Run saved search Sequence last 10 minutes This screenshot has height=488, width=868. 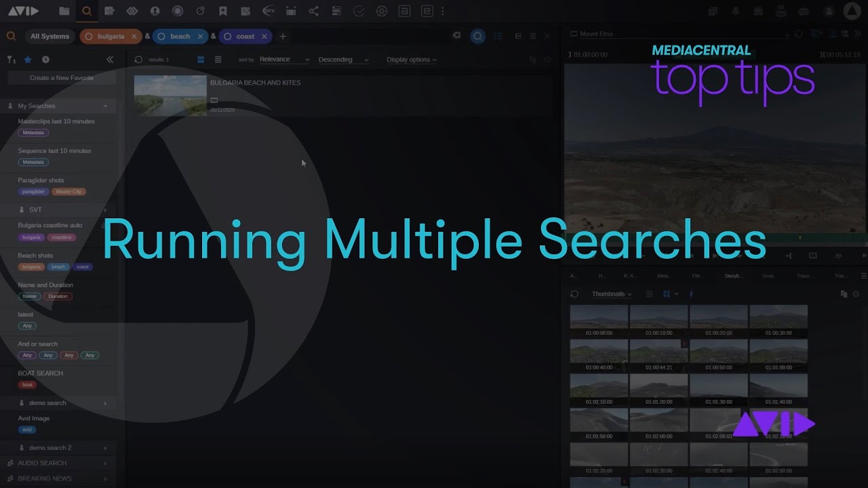click(54, 150)
